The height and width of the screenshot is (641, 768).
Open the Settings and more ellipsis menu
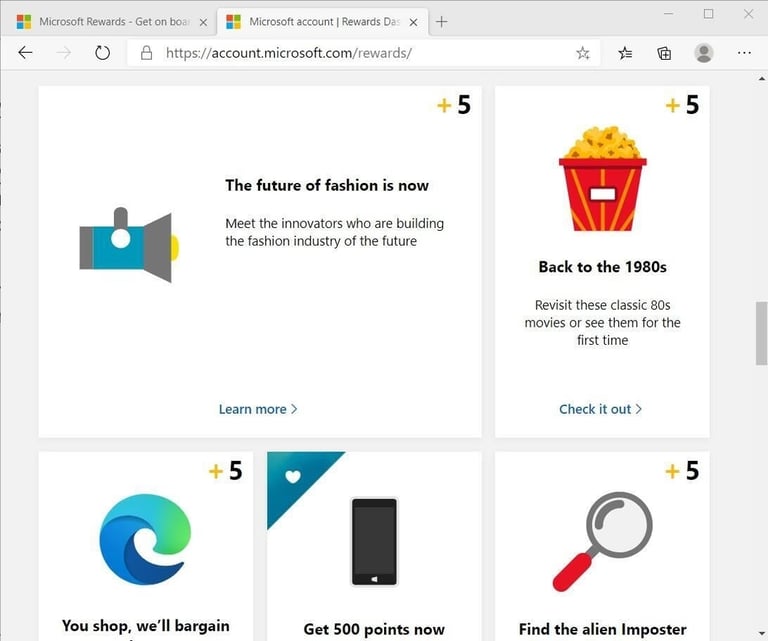click(x=744, y=53)
